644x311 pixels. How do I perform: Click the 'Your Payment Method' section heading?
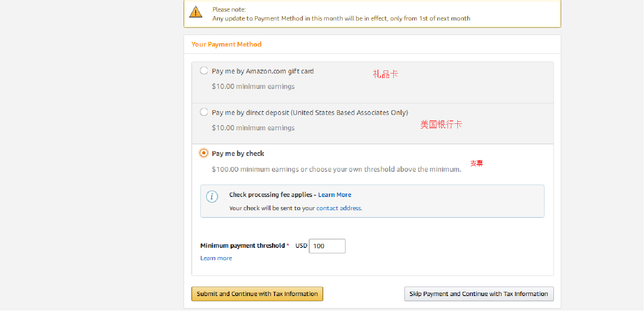click(x=226, y=44)
